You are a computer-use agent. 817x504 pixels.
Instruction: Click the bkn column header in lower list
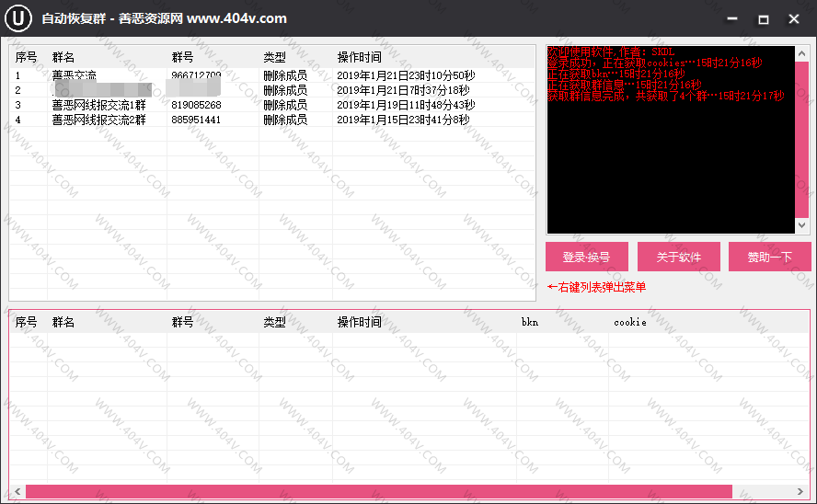click(530, 322)
